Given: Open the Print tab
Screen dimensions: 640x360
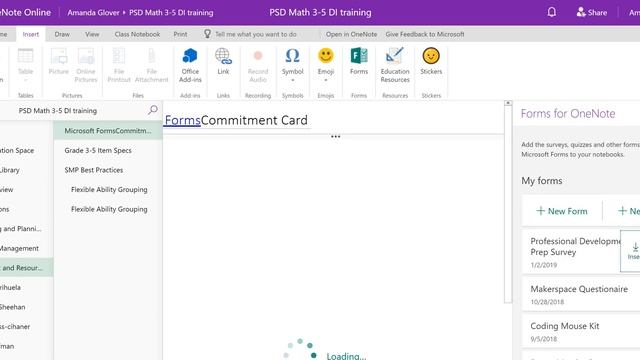Looking at the screenshot, I should (180, 34).
